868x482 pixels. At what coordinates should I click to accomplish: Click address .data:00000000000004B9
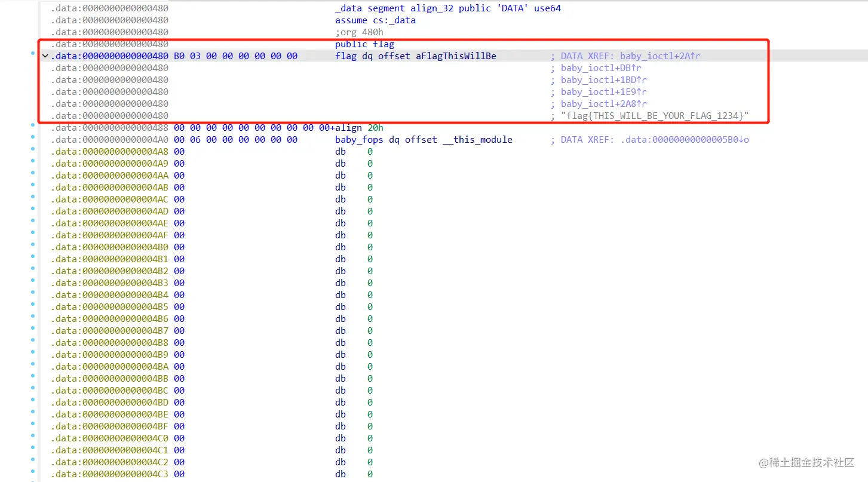pos(109,355)
